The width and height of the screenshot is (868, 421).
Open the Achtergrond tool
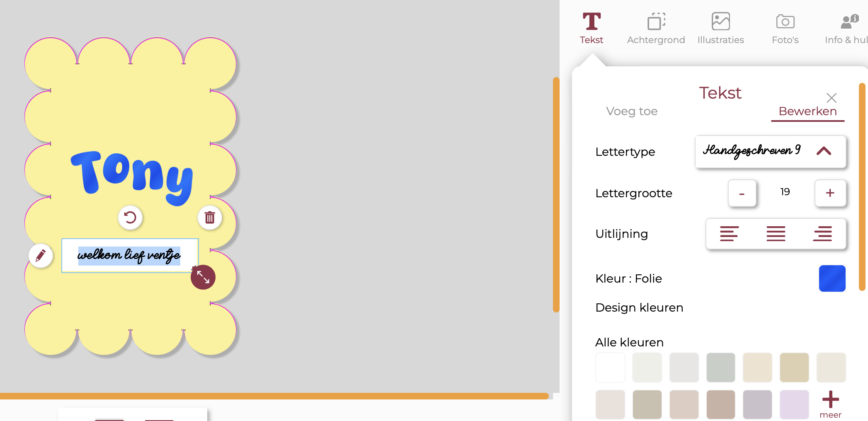click(656, 28)
